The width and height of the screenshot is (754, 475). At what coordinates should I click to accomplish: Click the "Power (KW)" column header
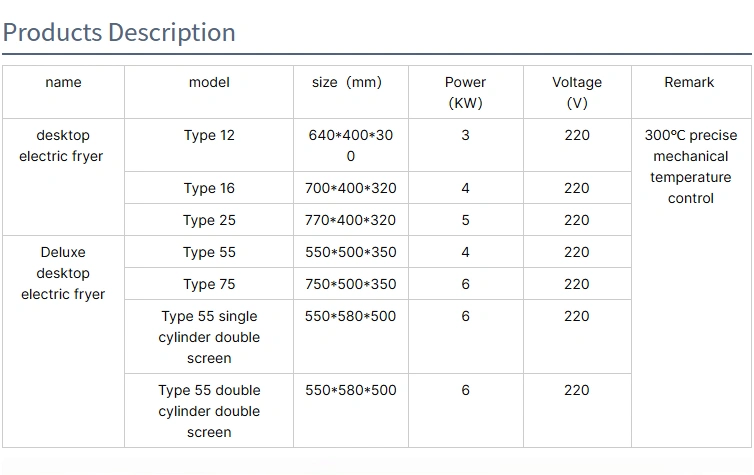465,92
